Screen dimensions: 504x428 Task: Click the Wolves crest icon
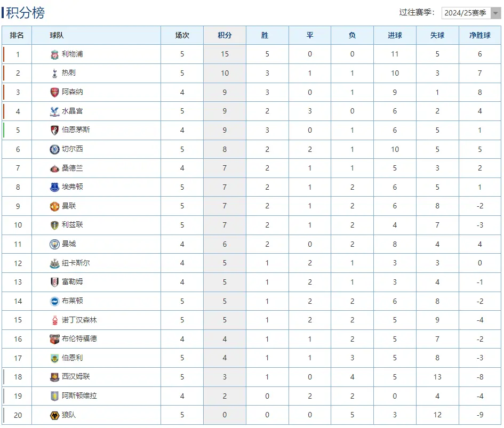pos(54,415)
